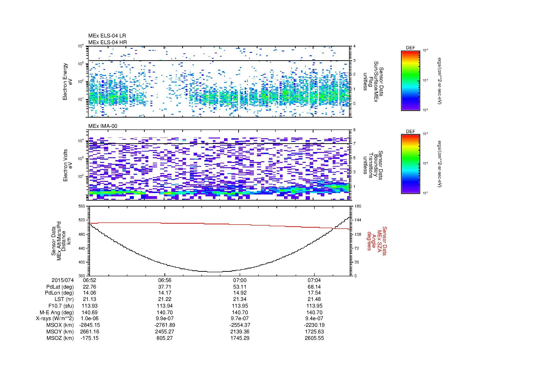
Task: Click the MSOZ value 2605.55
Action: tap(314, 338)
